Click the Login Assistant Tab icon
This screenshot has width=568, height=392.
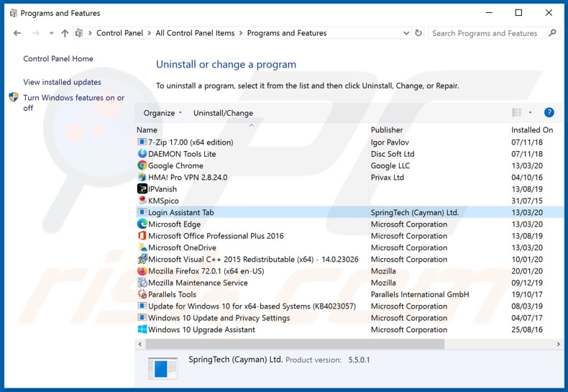pos(142,212)
